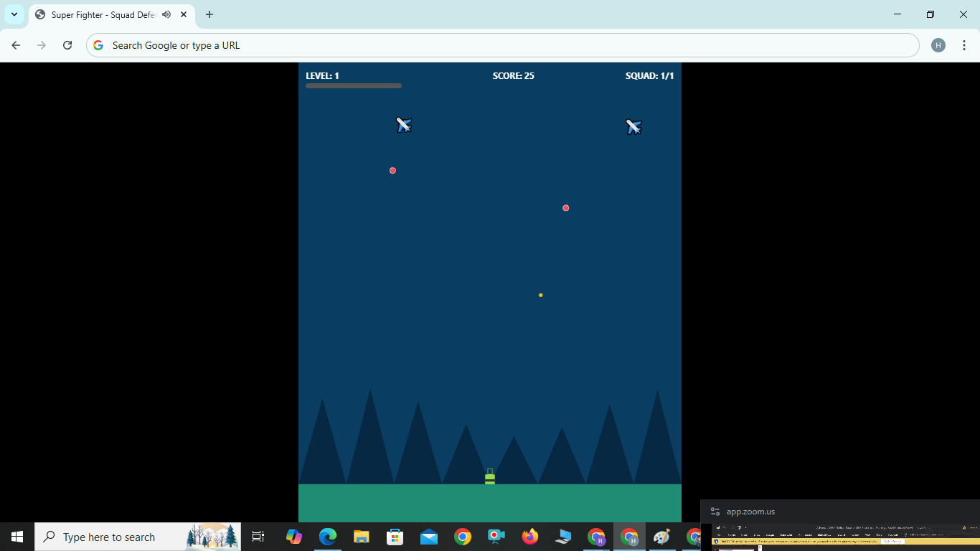This screenshot has height=551, width=980.
Task: Open the tab search chevron
Action: point(14,14)
